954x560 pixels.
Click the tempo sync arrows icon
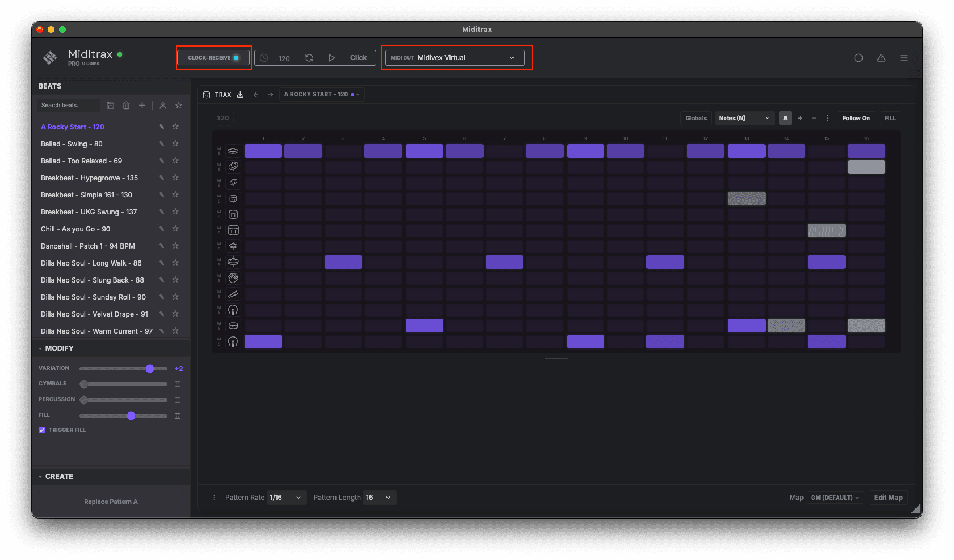(x=309, y=58)
